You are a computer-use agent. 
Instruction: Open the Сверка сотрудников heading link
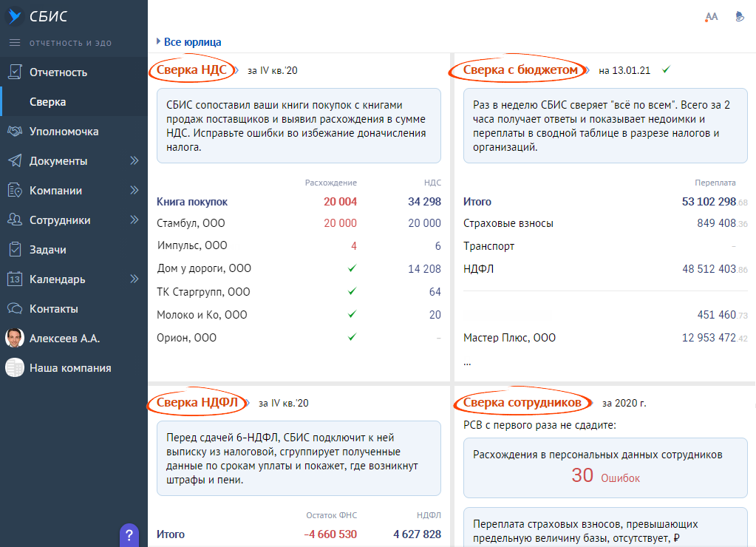pos(522,402)
